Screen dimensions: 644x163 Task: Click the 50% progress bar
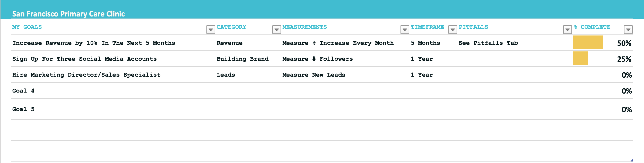coord(588,42)
